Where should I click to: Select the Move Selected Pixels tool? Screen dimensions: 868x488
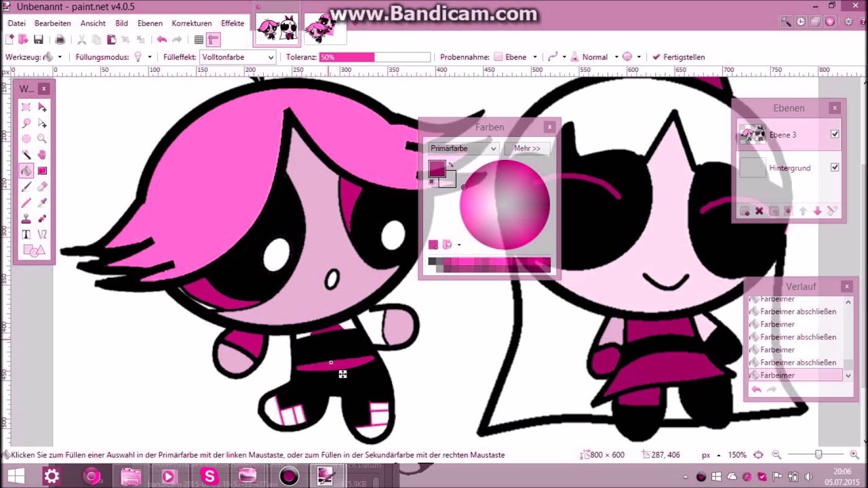42,107
